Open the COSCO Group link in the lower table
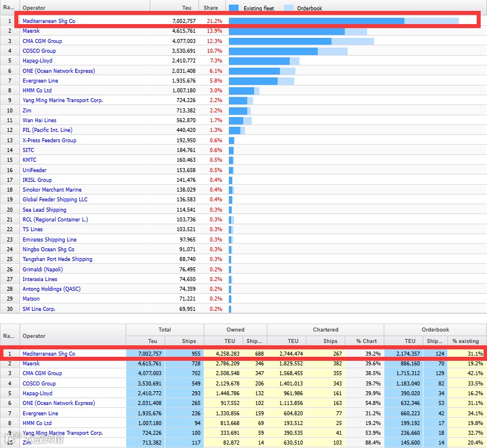 point(39,383)
